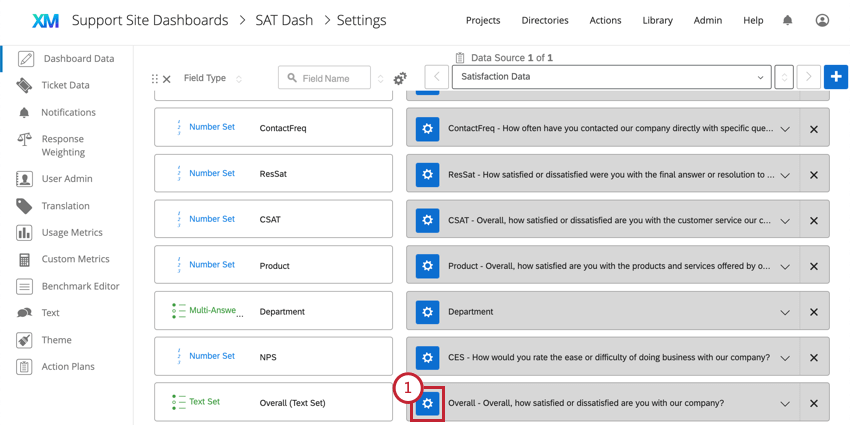The height and width of the screenshot is (425, 850).
Task: Click the NPS field name
Action: 269,357
